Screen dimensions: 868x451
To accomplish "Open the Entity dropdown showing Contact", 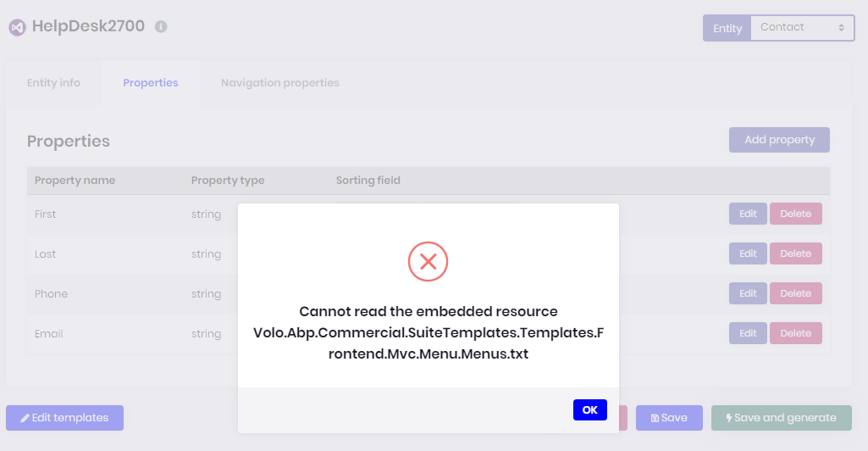I will pyautogui.click(x=801, y=27).
